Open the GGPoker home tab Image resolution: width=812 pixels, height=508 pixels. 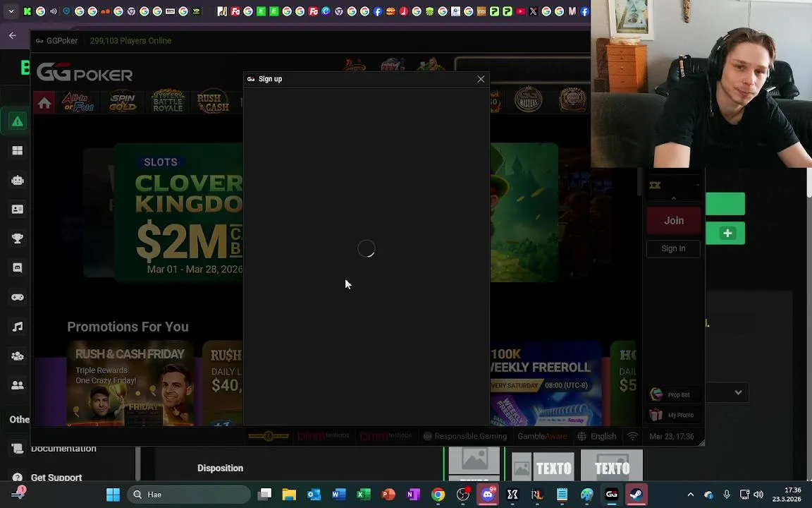(44, 102)
